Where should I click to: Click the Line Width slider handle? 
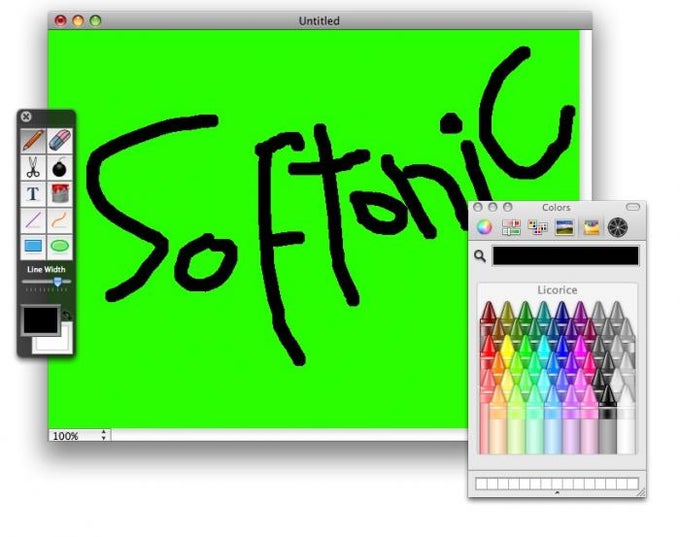pos(57,282)
